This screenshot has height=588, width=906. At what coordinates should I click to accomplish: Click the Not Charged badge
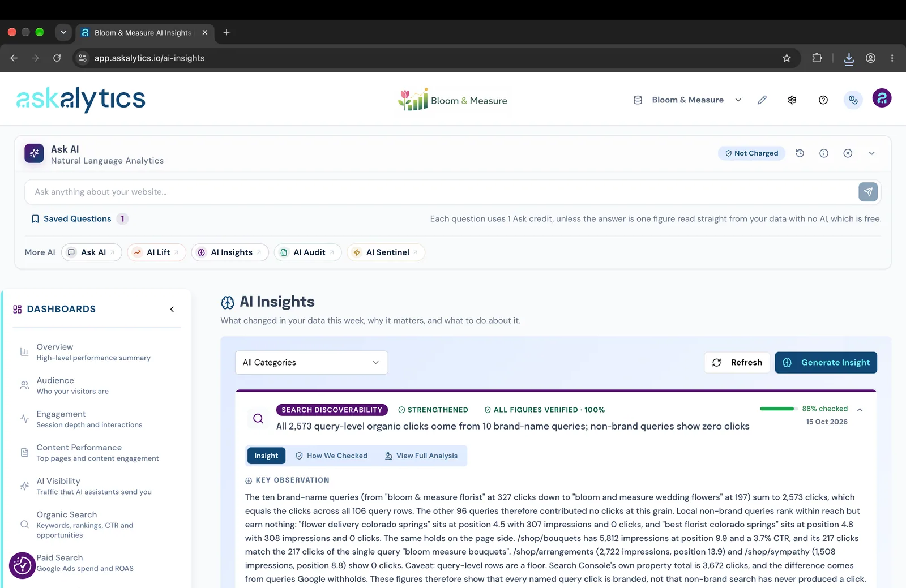pos(751,153)
